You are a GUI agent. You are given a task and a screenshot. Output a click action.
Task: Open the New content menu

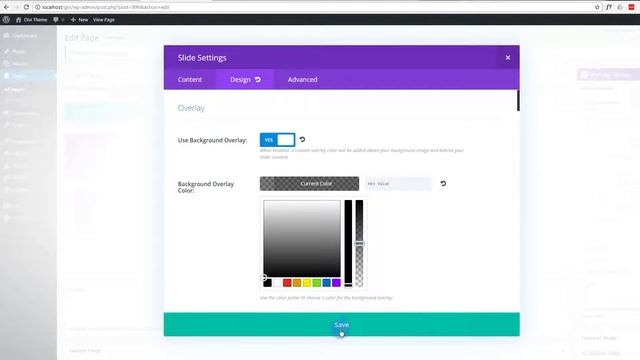click(79, 20)
